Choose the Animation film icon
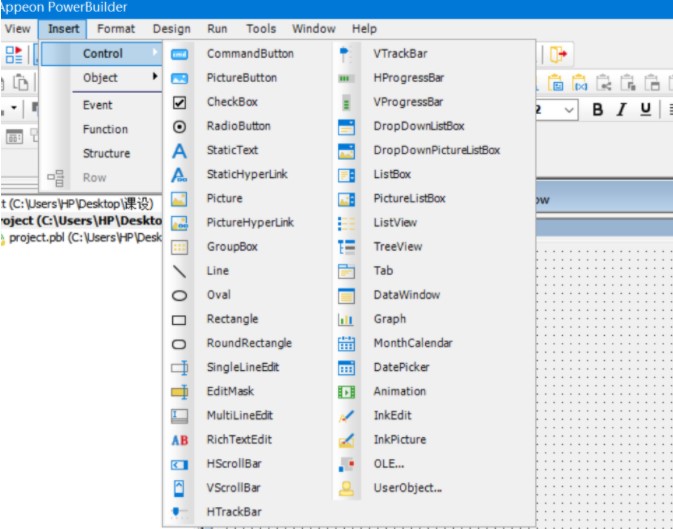Screen dimensions: 673x529 pyautogui.click(x=346, y=392)
